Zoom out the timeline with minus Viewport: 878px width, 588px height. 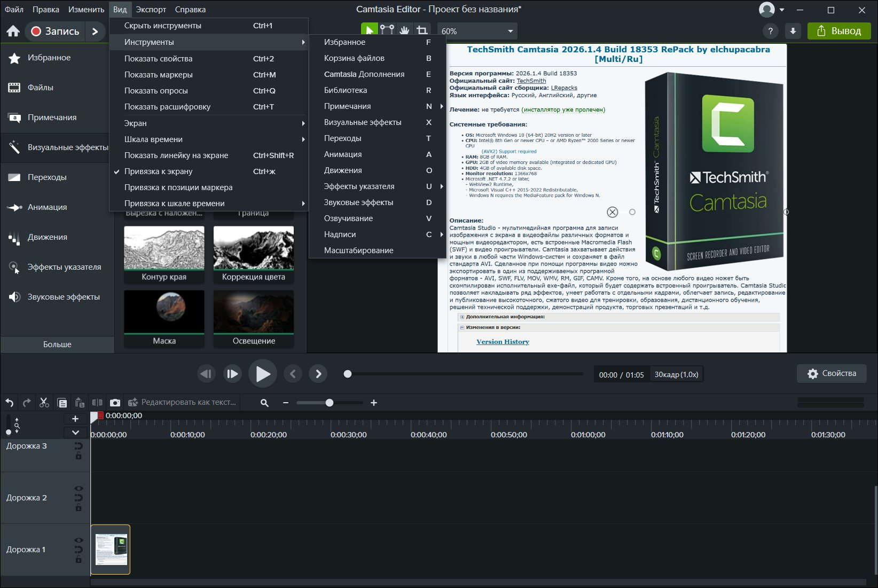point(286,403)
